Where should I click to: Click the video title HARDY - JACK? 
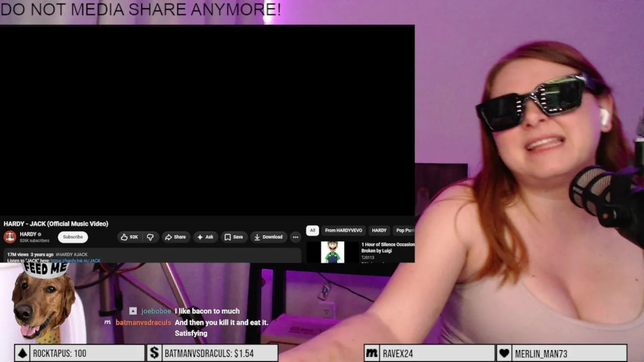[x=56, y=224]
